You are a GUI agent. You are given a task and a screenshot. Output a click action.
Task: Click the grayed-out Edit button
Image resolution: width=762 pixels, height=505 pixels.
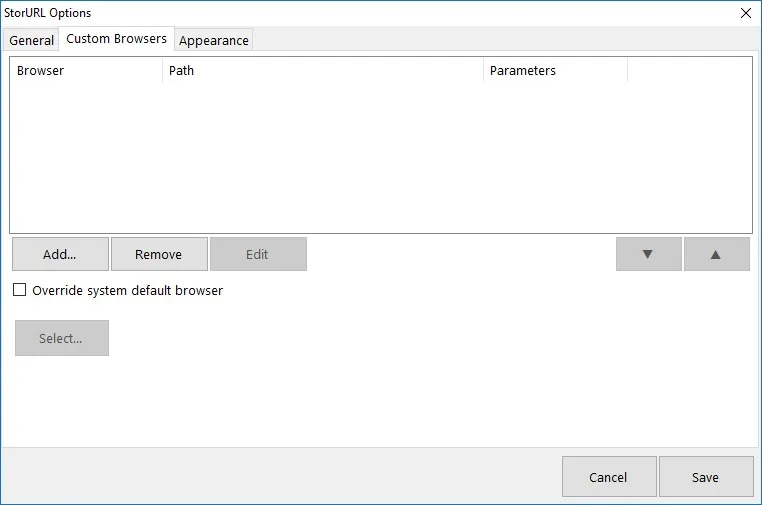pyautogui.click(x=258, y=254)
